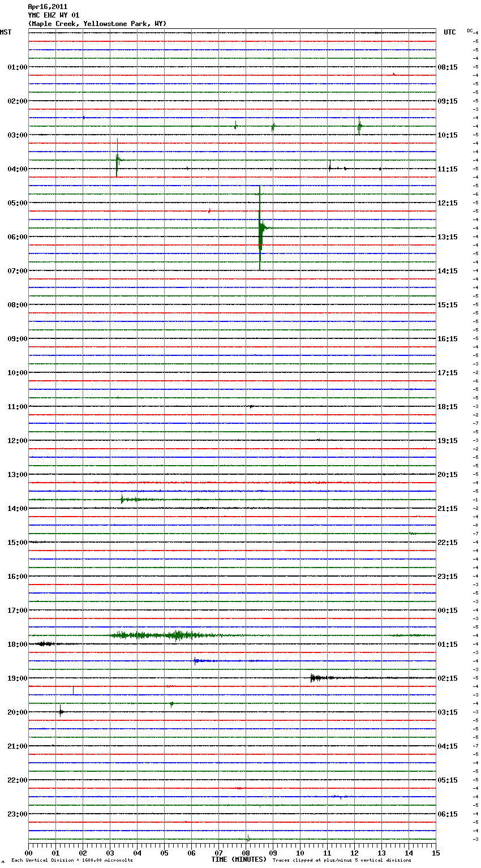Click the large green clipped spike near 05:45 MST
The image size is (481, 868).
[x=260, y=228]
